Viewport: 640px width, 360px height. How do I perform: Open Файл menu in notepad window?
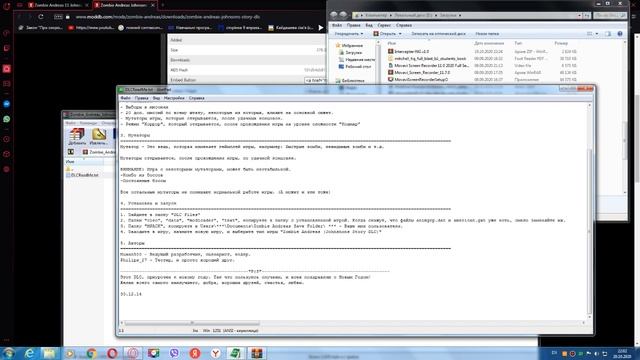[x=125, y=98]
